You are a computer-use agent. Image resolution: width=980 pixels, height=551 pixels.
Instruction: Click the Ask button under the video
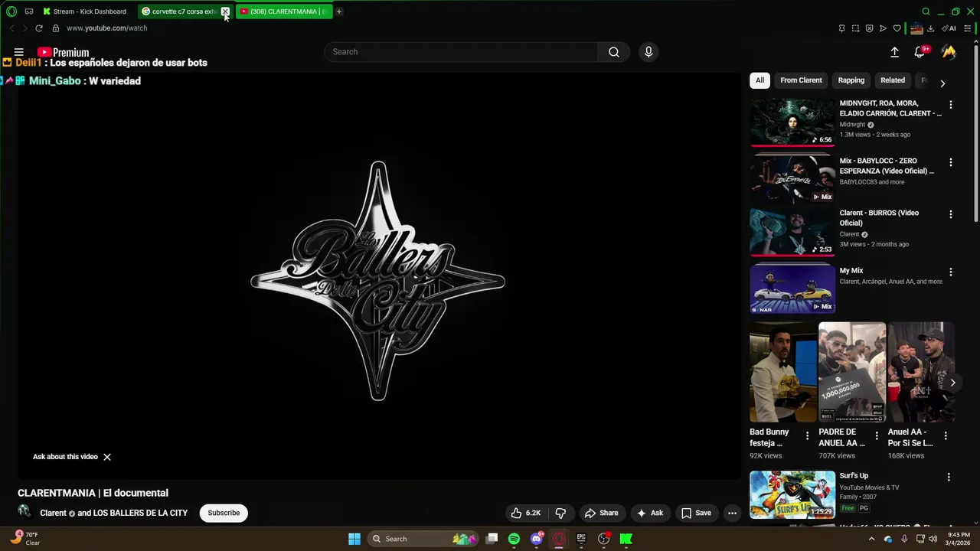click(649, 513)
